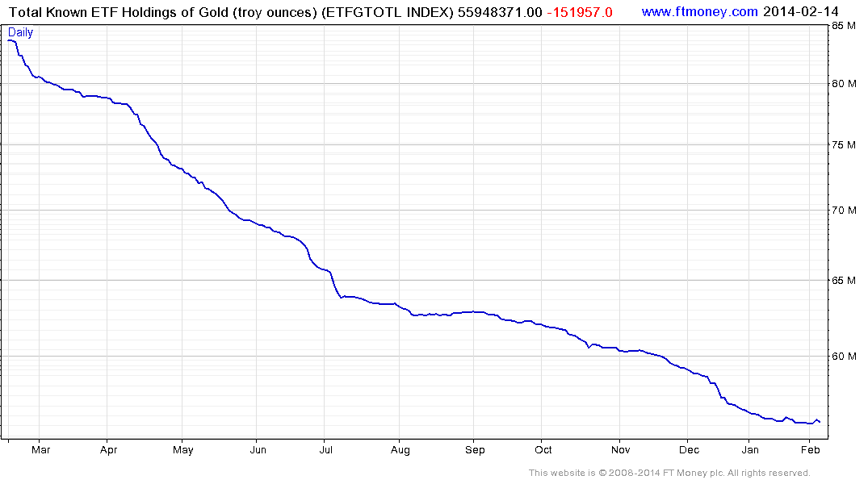The image size is (868, 484).
Task: Click the Feb month label
Action: click(x=811, y=449)
